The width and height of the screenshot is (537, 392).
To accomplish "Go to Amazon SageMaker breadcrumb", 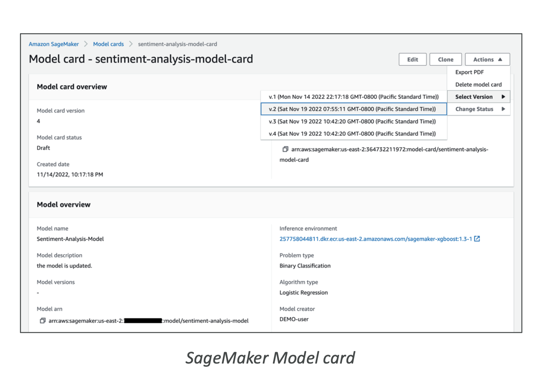I will click(54, 44).
